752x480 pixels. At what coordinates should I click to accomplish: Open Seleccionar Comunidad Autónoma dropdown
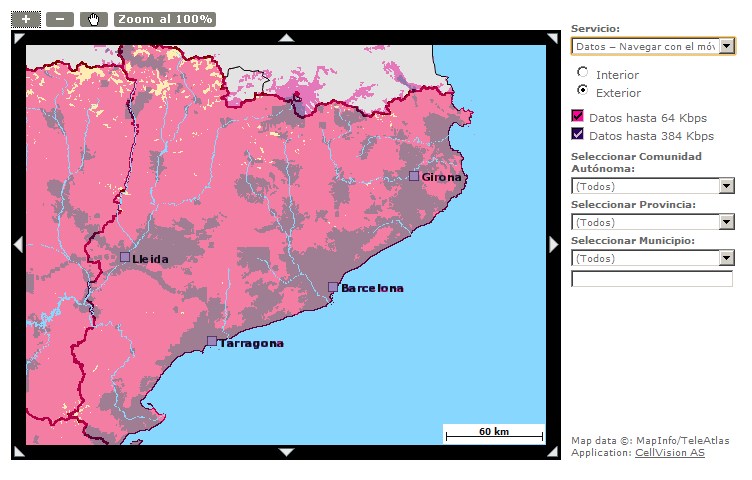(x=653, y=186)
